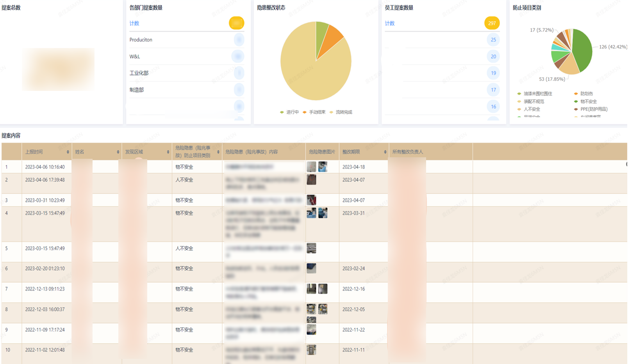Screen dimensions: 628x364
Task: Click sort arrows in 姓名 column header
Action: click(118, 152)
